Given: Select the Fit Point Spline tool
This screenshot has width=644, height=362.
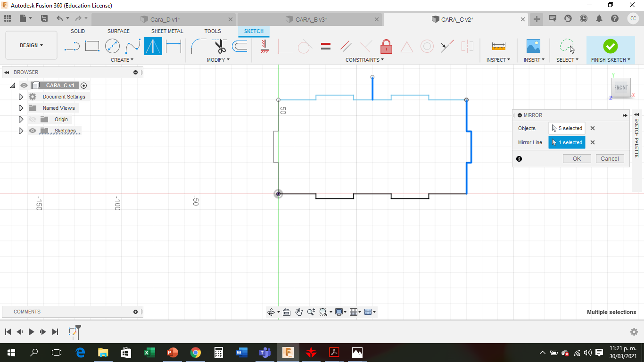Looking at the screenshot, I should [133, 46].
